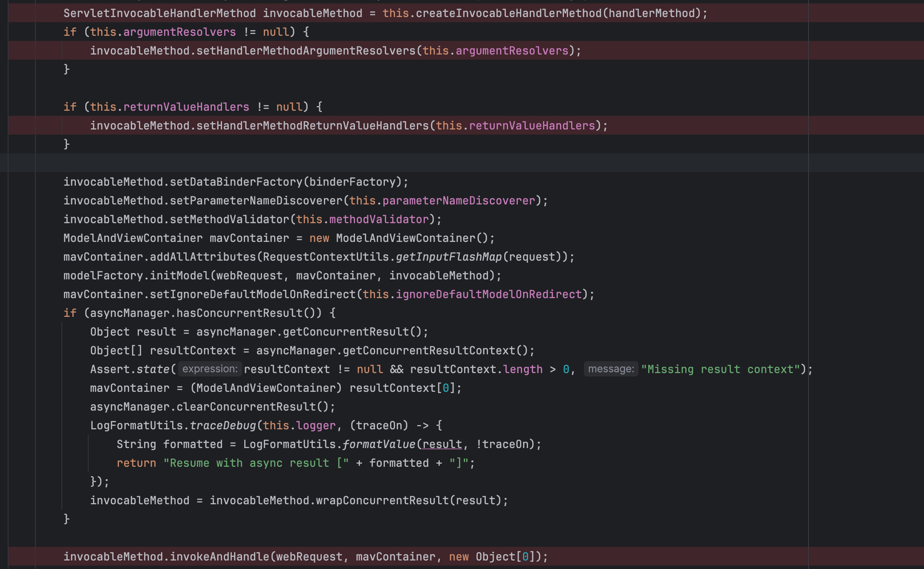
Task: Click RequestContextUtils class name
Action: click(x=326, y=257)
